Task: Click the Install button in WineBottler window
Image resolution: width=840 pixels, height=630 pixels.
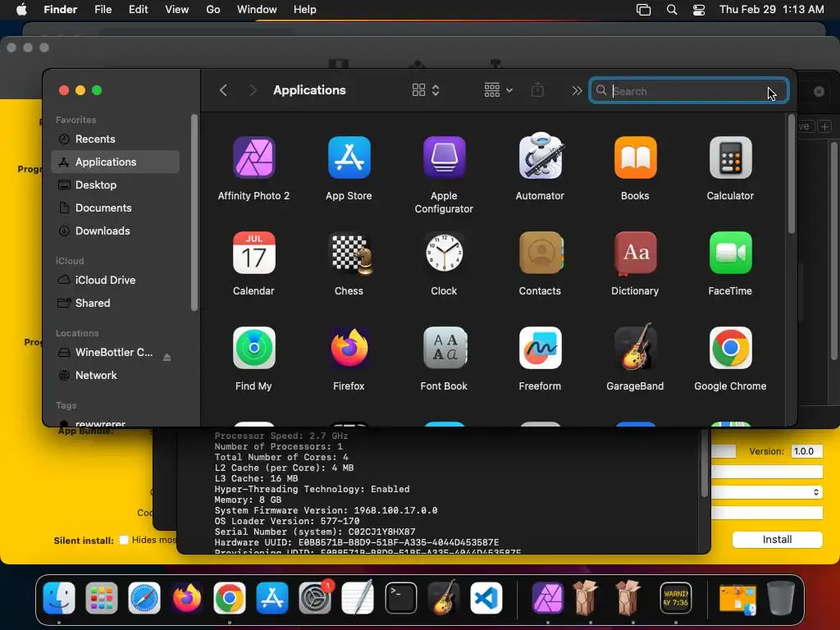Action: click(x=778, y=540)
